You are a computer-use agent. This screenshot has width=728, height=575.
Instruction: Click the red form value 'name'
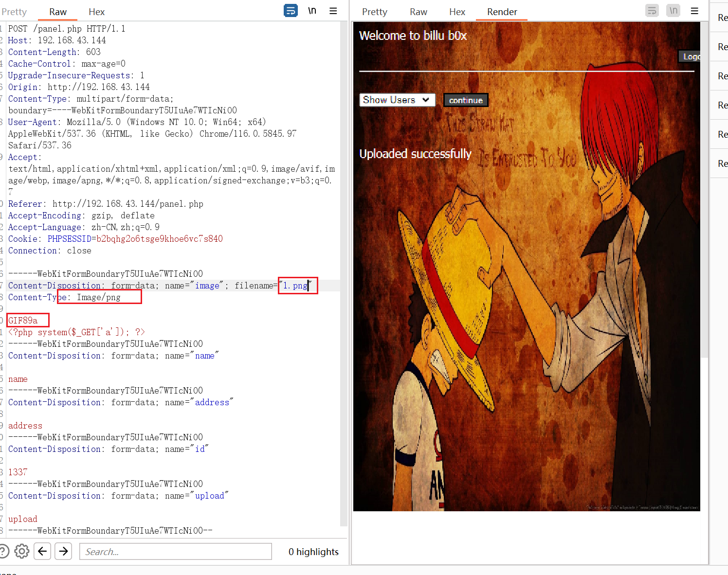click(18, 379)
